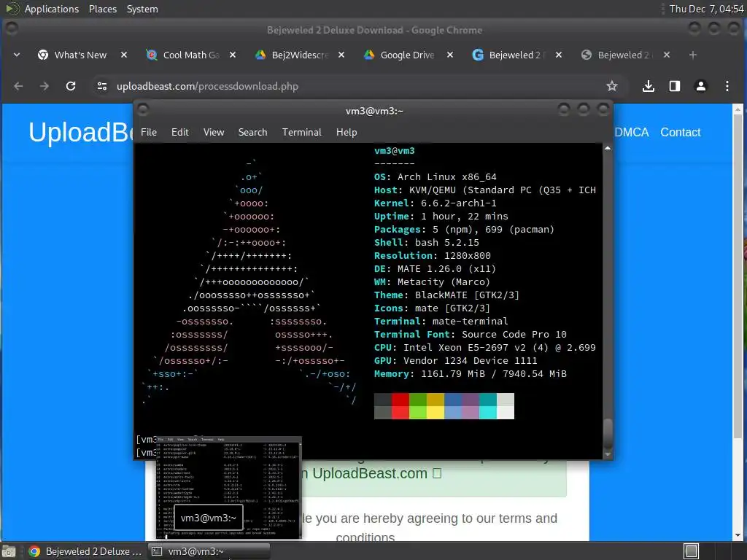The width and height of the screenshot is (747, 560).
Task: Click the Chrome window menu button
Action: click(x=12, y=28)
